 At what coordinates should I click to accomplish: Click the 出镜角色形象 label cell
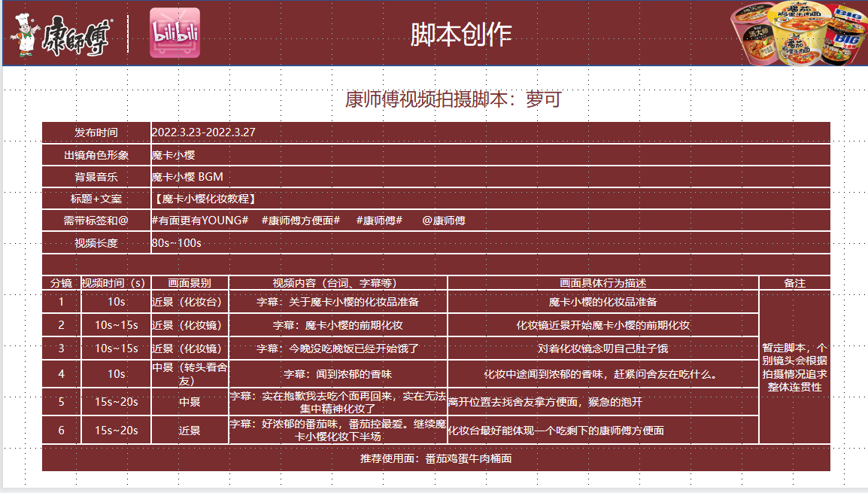coord(96,155)
